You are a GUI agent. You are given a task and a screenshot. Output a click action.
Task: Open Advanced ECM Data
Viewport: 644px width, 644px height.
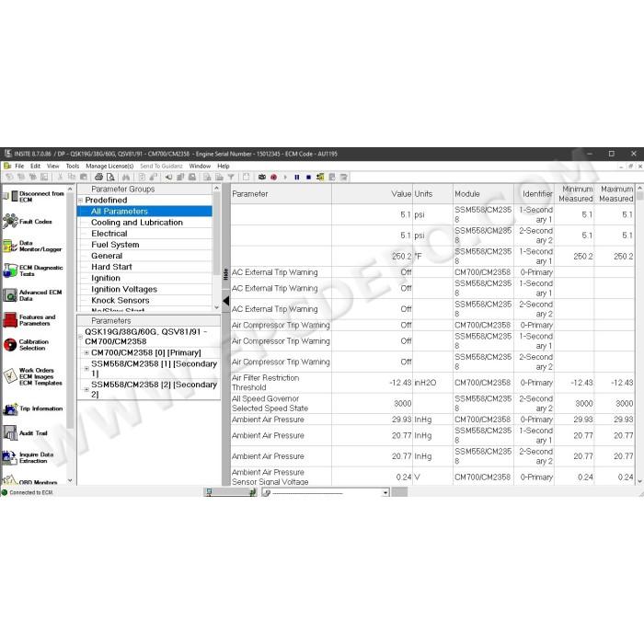click(32, 295)
